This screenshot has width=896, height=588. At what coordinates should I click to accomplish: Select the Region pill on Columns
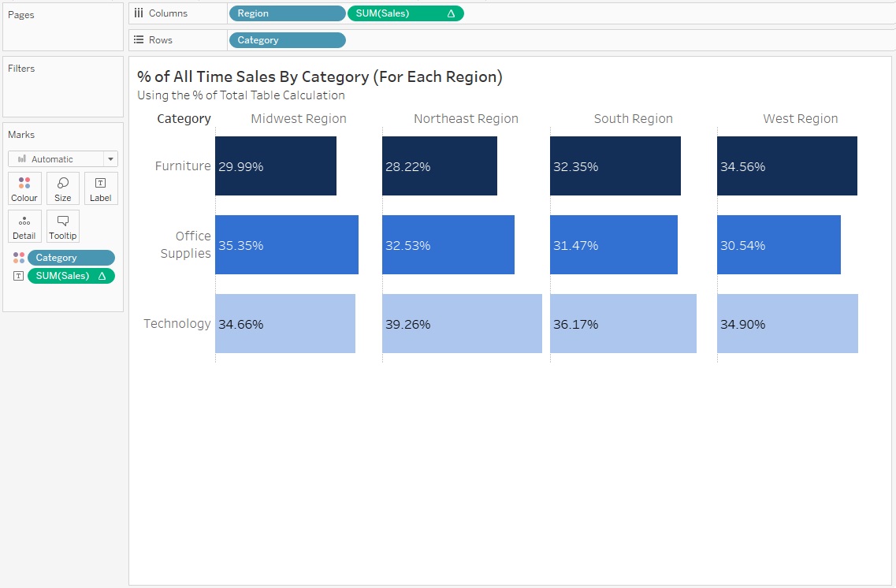[286, 13]
